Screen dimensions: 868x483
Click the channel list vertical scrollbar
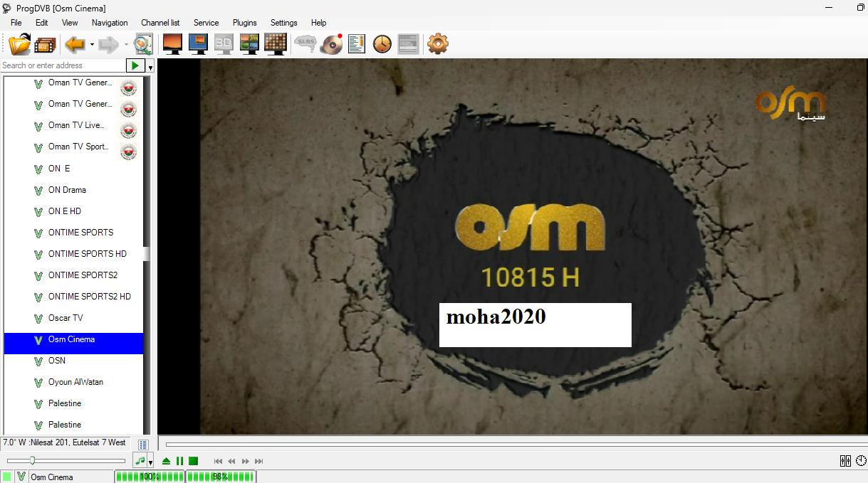click(x=147, y=255)
